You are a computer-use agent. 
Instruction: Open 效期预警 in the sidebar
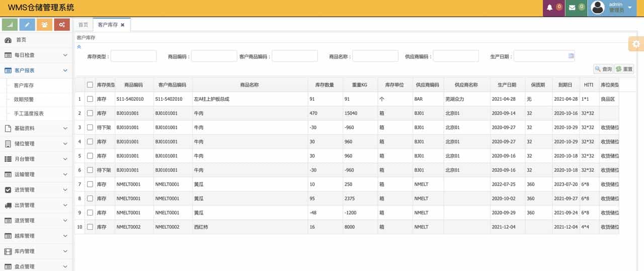(24, 100)
